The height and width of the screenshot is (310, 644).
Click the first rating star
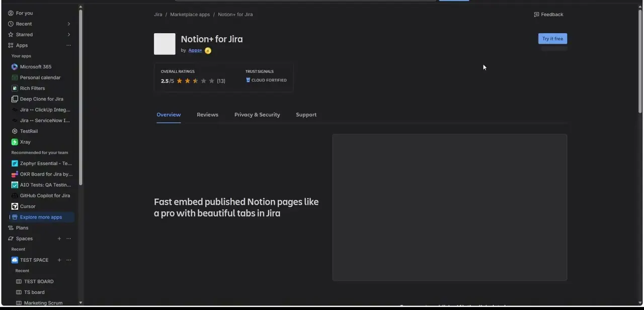[179, 81]
